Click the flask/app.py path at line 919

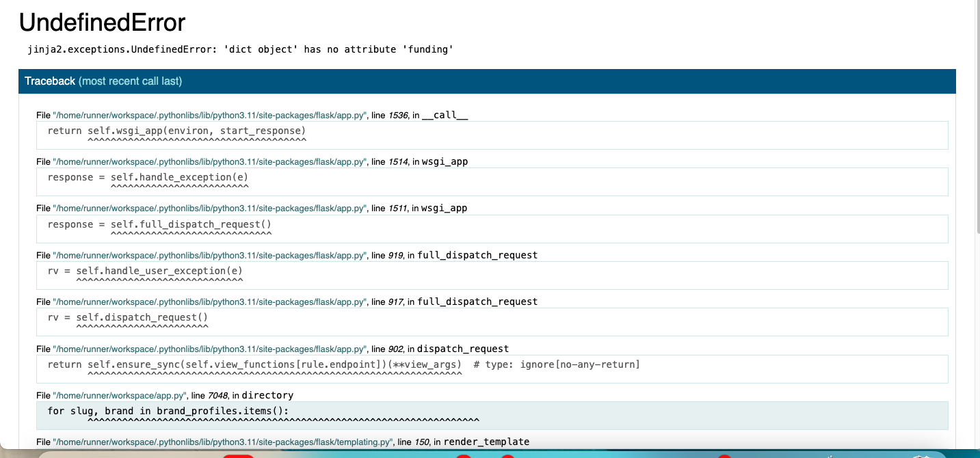click(210, 256)
